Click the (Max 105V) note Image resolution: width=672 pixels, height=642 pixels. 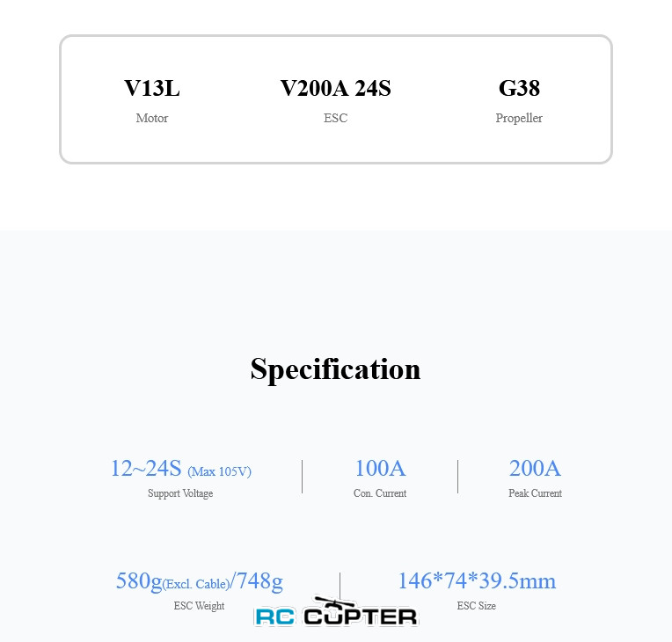pyautogui.click(x=219, y=471)
